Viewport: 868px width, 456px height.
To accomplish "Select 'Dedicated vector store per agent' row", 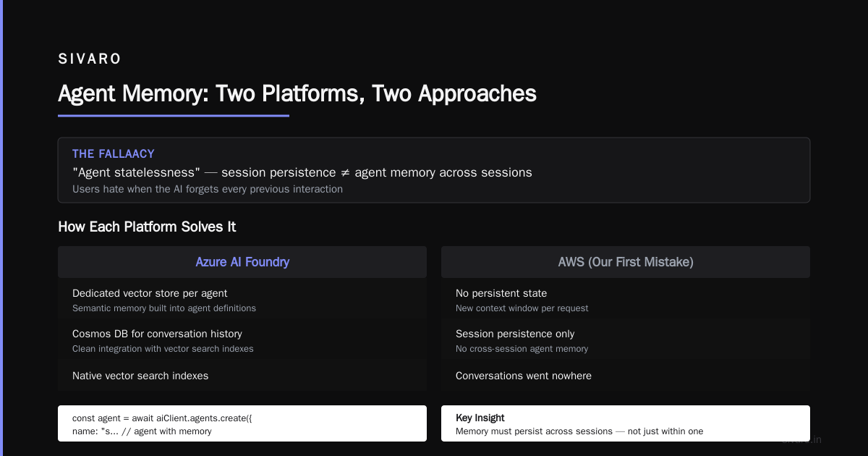I will click(x=242, y=300).
